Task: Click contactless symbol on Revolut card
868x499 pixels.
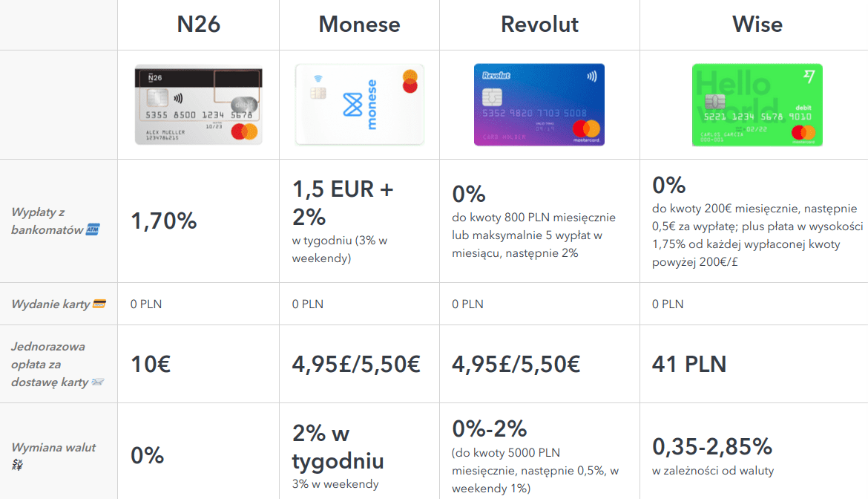Action: pyautogui.click(x=592, y=76)
